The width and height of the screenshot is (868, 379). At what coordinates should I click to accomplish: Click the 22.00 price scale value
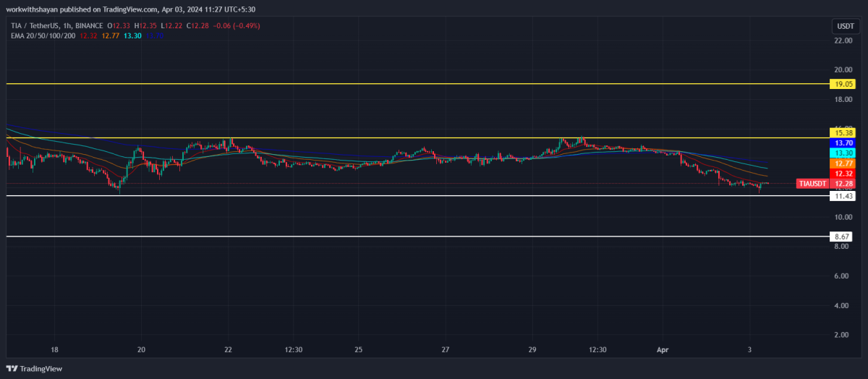[x=843, y=41]
